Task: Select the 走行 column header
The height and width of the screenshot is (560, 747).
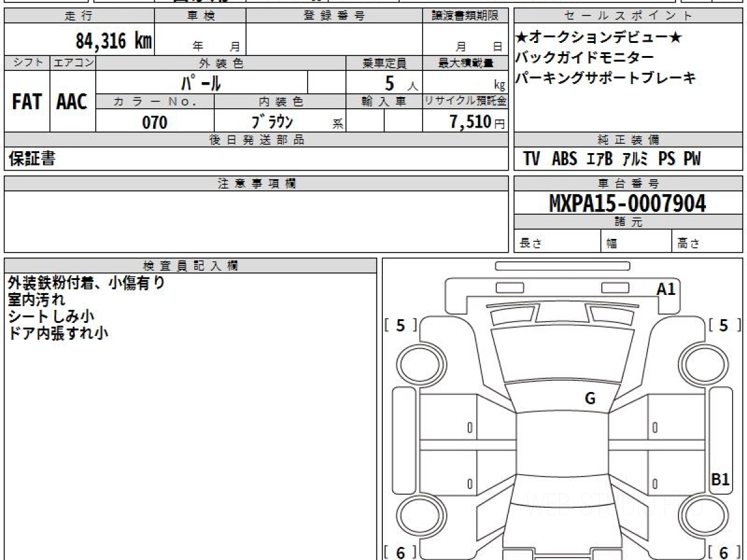Action: (x=78, y=16)
